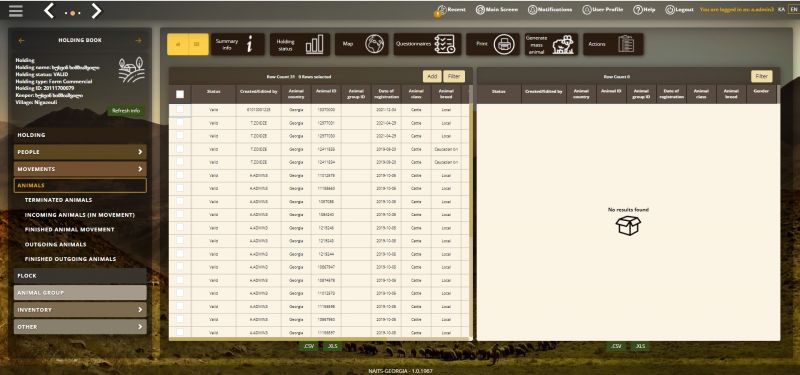The height and width of the screenshot is (375, 800).
Task: Open the Map globe button
Action: click(x=362, y=44)
